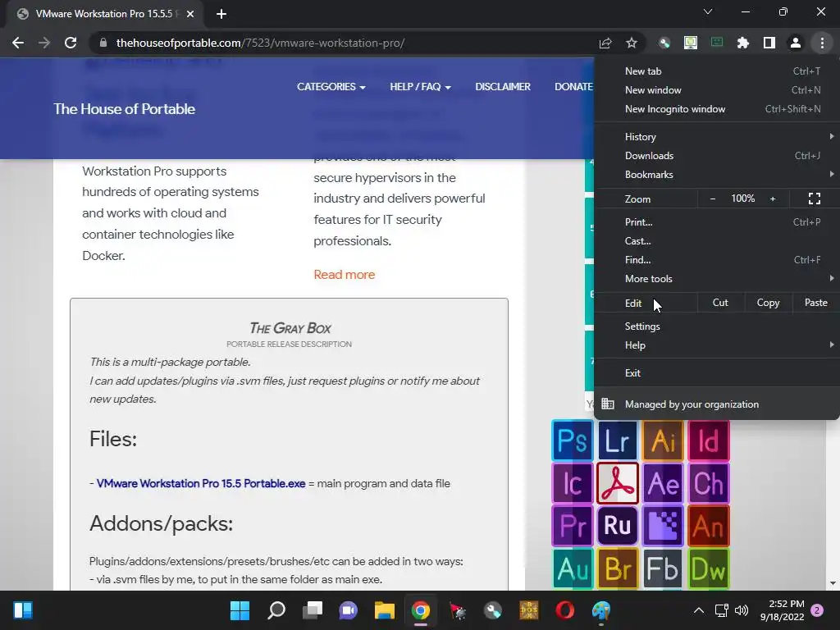
Task: Open Windows Start button on taskbar
Action: click(x=240, y=610)
